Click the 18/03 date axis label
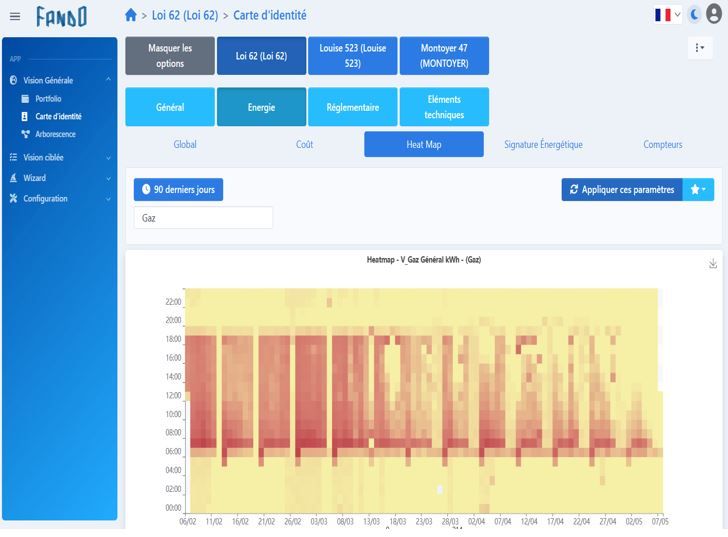 coord(397,522)
